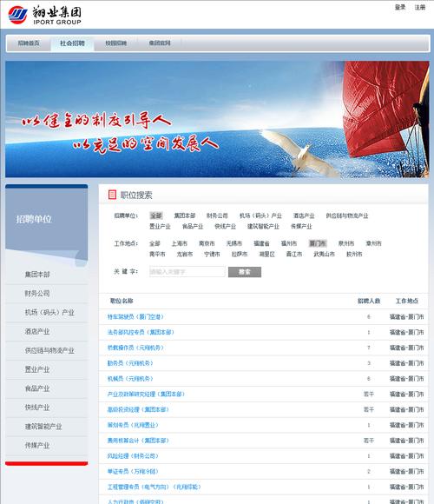Image resolution: width=434 pixels, height=504 pixels.
Task: Filter recruiting unit by 食品产业
Action: tap(193, 226)
